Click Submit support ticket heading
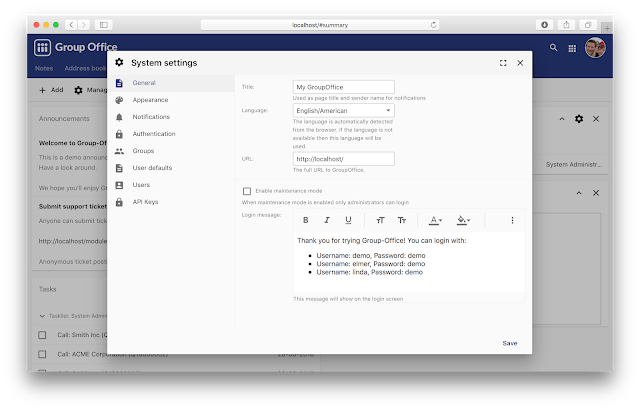This screenshot has height=410, width=640. pyautogui.click(x=73, y=206)
